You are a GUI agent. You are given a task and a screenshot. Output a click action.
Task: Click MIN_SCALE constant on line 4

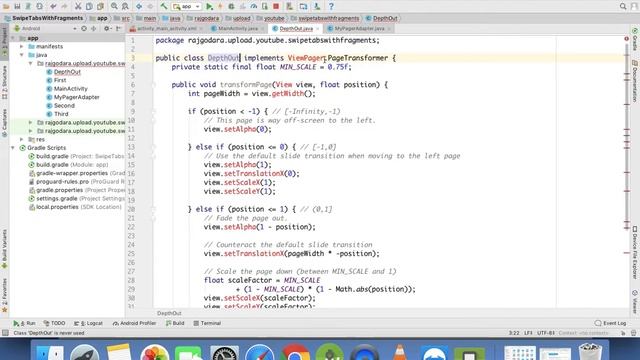(x=298, y=67)
